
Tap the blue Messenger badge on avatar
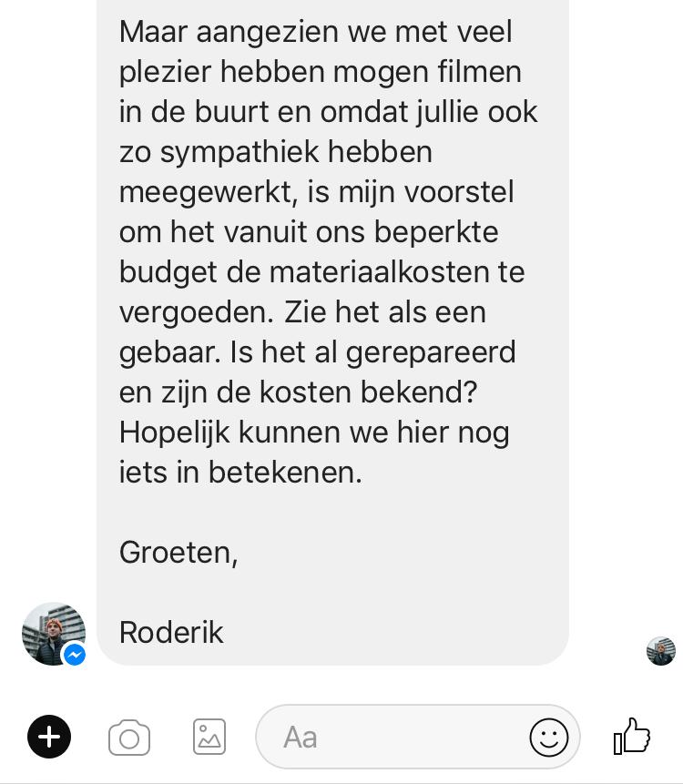(75, 655)
